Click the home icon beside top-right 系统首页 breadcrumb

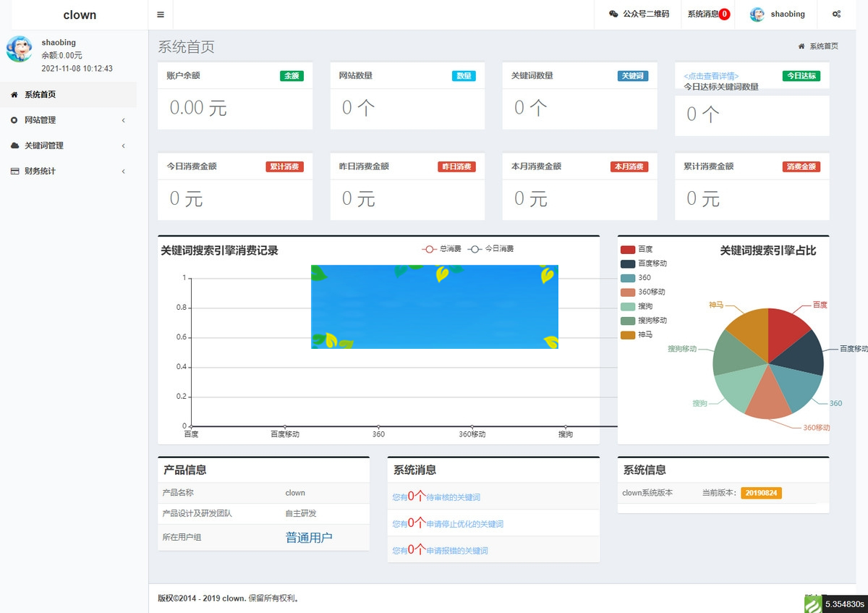803,46
